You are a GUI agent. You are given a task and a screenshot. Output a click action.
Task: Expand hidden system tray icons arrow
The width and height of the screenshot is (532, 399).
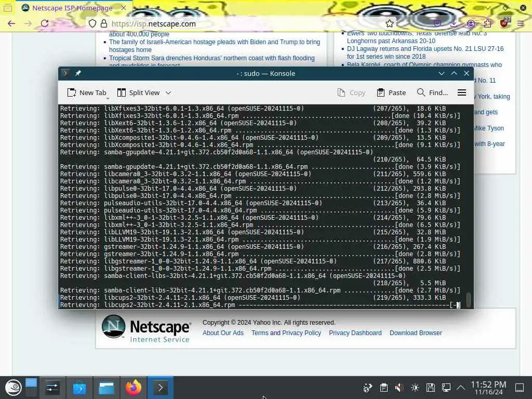coord(461,388)
